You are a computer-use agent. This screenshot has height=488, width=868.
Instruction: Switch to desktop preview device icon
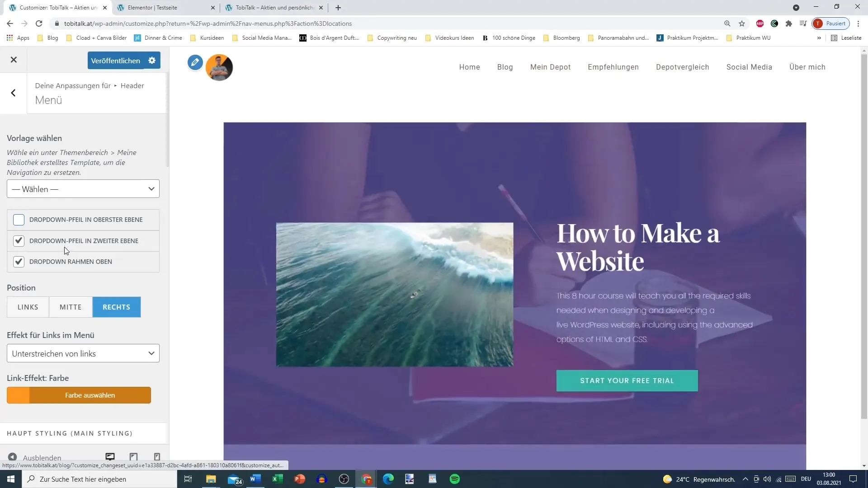pos(110,456)
